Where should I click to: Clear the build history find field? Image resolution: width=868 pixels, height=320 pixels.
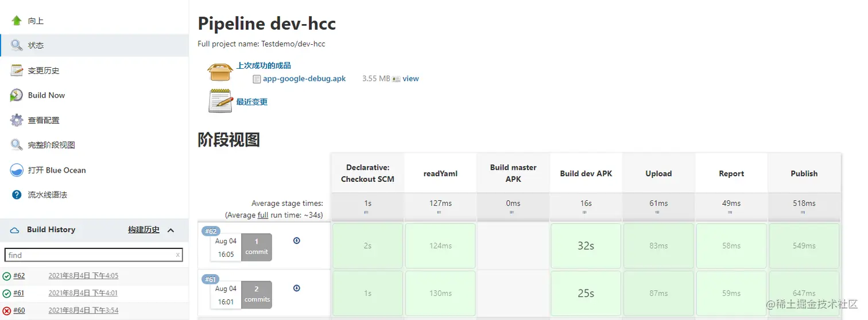pos(178,255)
